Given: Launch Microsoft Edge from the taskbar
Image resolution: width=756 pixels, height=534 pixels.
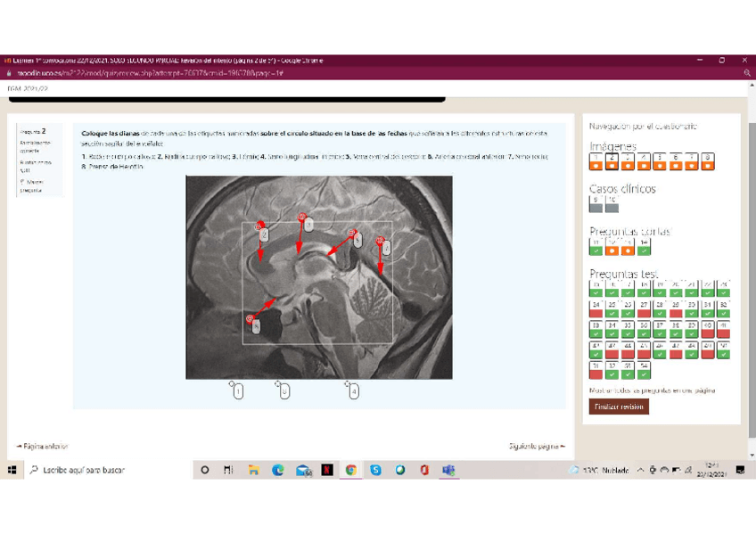Looking at the screenshot, I should click(x=278, y=470).
